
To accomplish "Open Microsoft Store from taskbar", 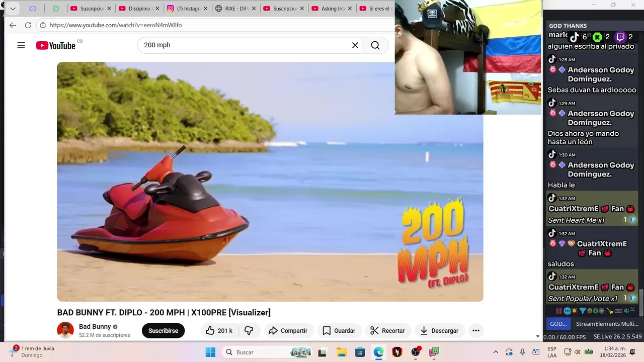I will (360, 352).
